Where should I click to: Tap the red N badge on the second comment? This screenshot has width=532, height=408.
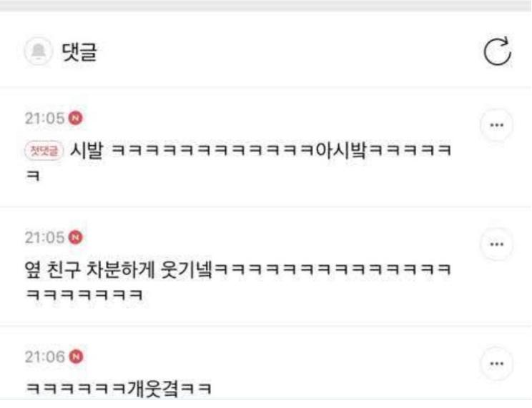pos(76,237)
